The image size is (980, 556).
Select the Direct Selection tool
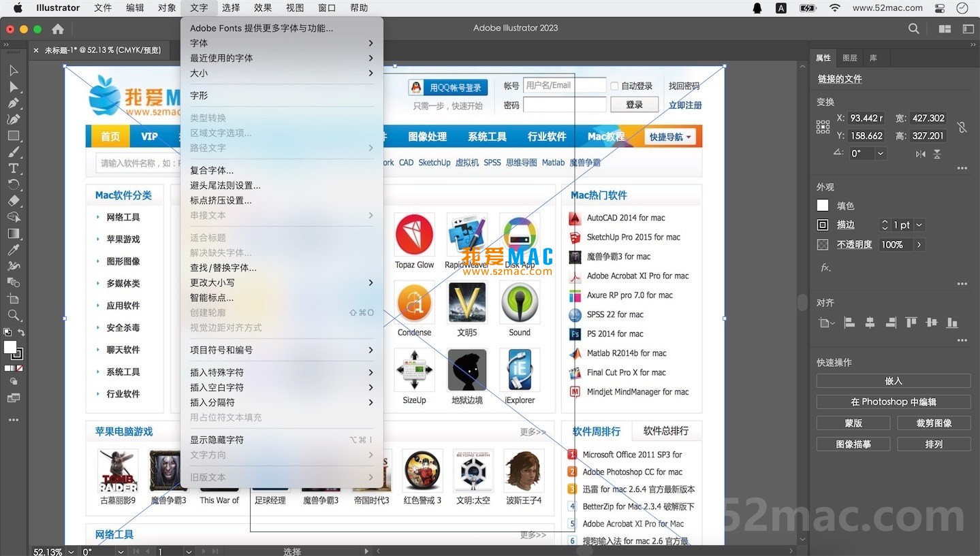pos(14,87)
